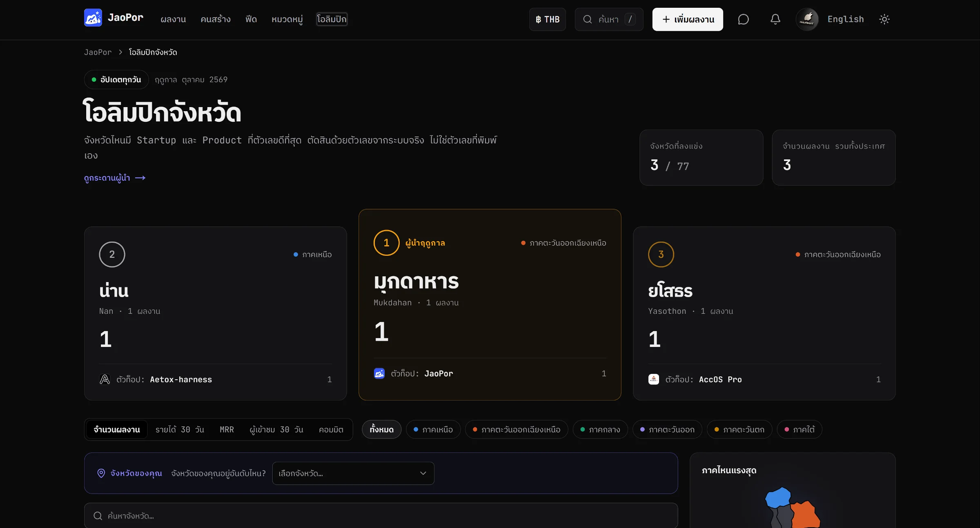980x528 pixels.
Task: Open the คนสร้าง nav item
Action: 216,19
